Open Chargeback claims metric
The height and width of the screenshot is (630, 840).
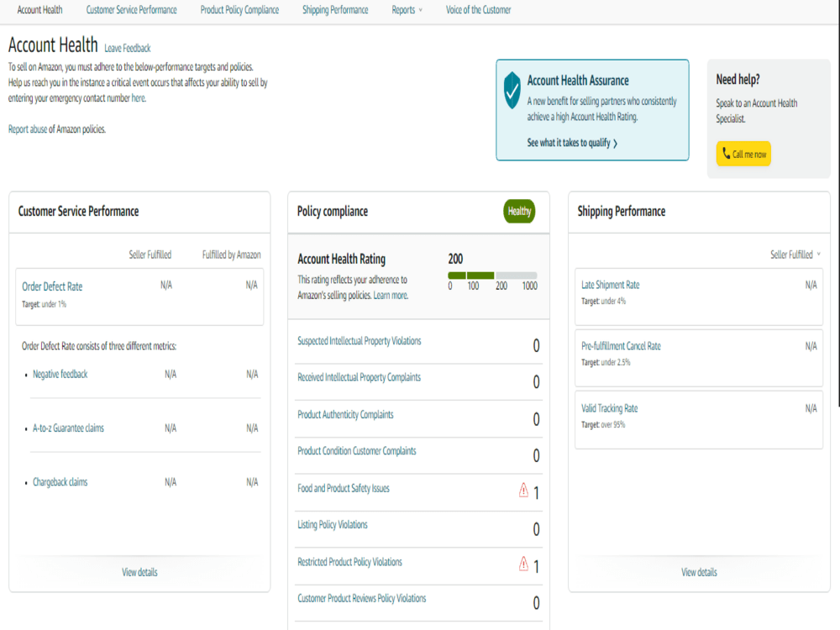[60, 482]
